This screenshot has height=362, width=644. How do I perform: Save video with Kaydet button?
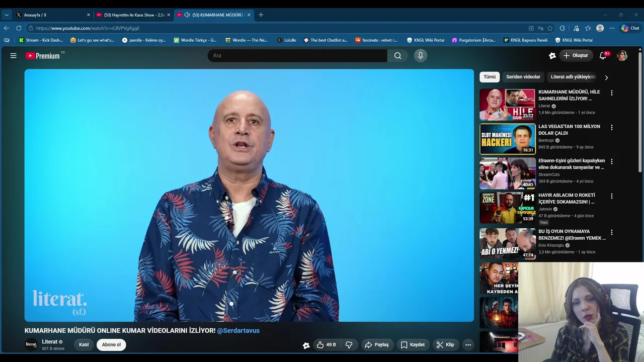(413, 344)
